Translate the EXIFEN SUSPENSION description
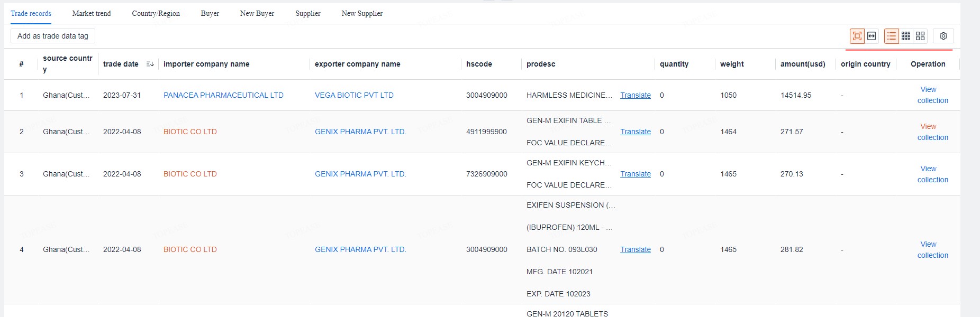Image resolution: width=980 pixels, height=317 pixels. pos(636,249)
